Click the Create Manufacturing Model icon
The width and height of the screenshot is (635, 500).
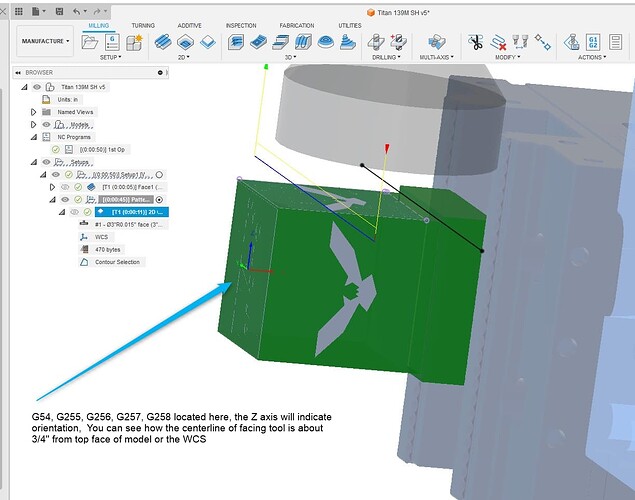(134, 42)
